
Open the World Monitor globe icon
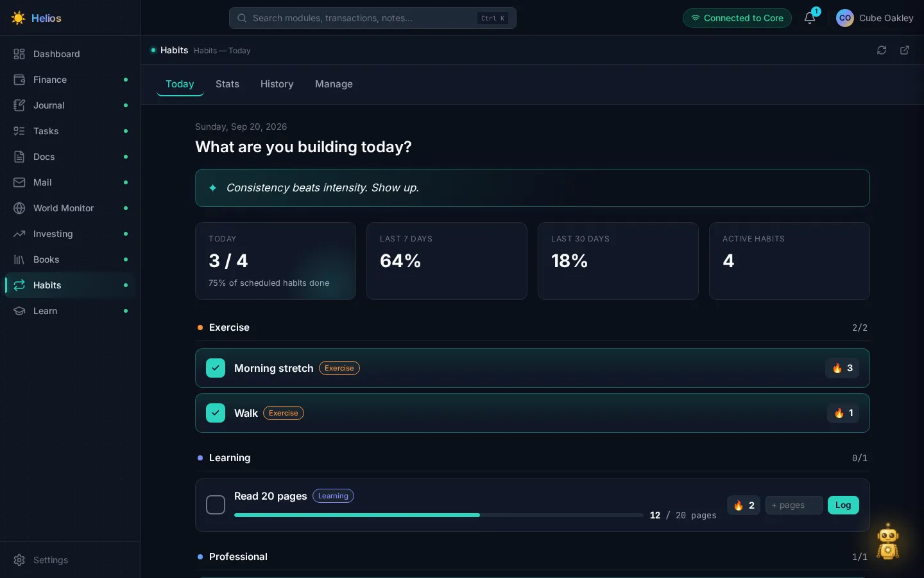pyautogui.click(x=19, y=208)
